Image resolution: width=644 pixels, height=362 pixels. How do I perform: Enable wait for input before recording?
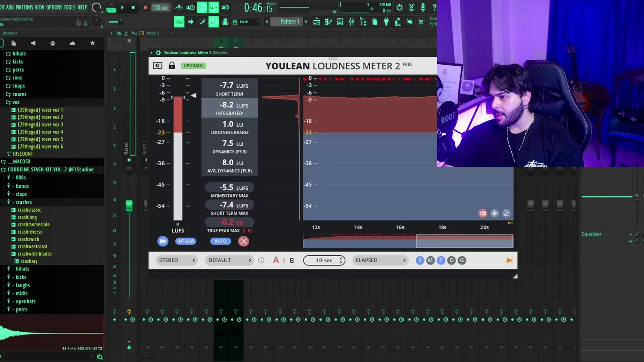click(191, 7)
